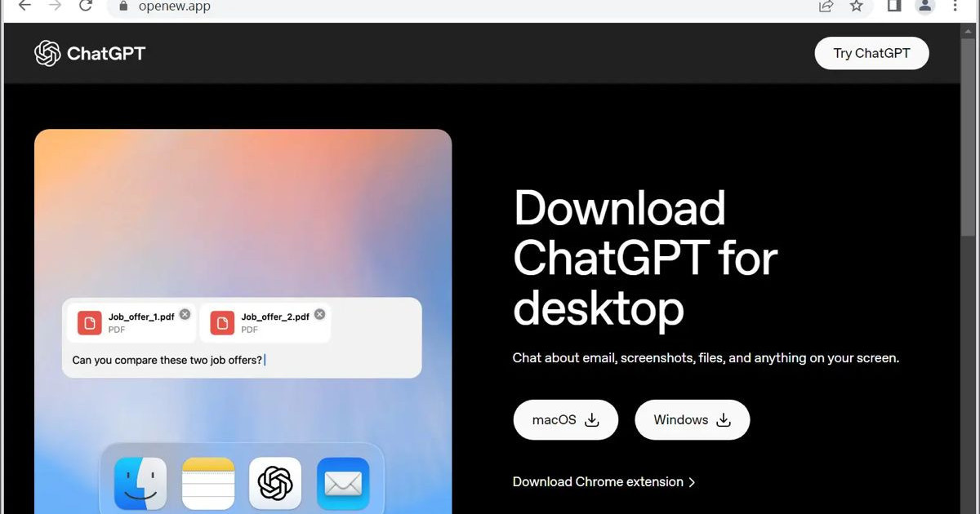
Task: Click the Job_offer_2.pdf file name
Action: 275,317
